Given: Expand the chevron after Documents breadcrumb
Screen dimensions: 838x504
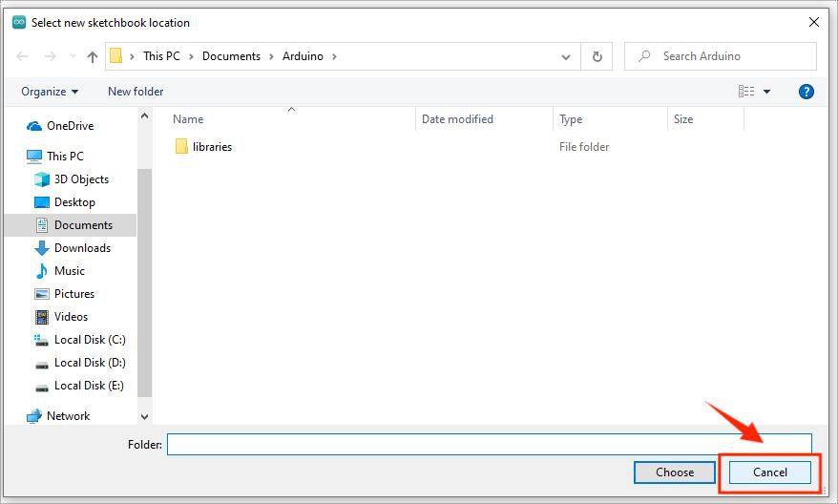Looking at the screenshot, I should [x=271, y=56].
